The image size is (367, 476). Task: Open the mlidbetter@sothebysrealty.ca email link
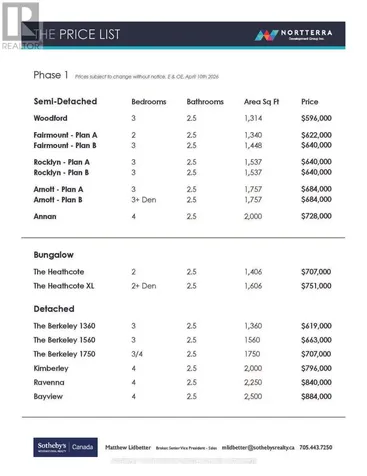tap(258, 447)
